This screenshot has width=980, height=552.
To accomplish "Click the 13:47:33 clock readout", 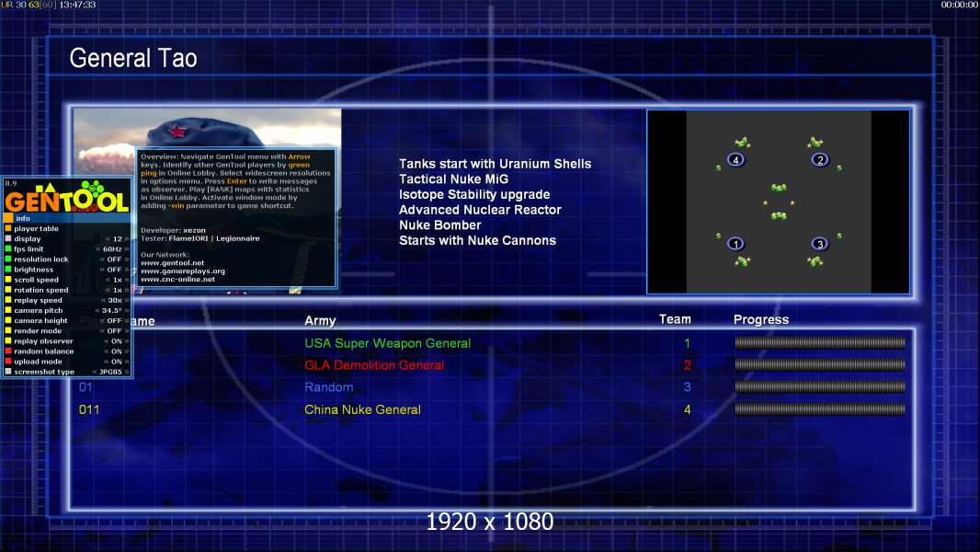I will pyautogui.click(x=77, y=5).
